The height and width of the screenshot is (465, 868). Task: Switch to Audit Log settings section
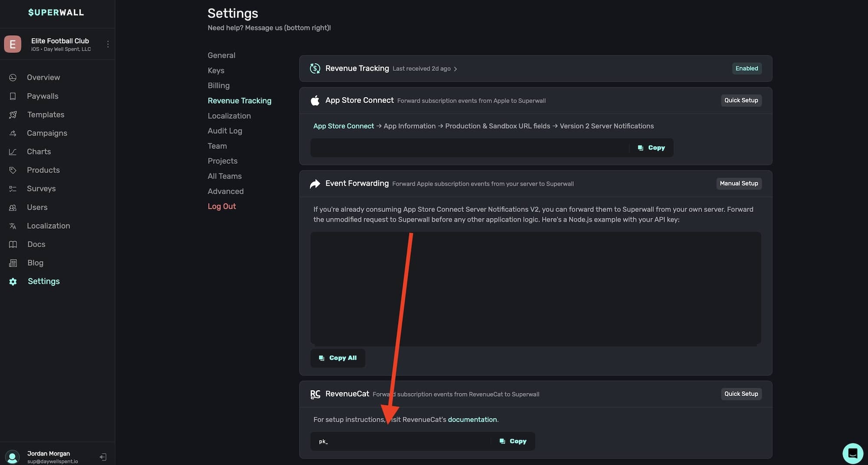click(x=225, y=131)
